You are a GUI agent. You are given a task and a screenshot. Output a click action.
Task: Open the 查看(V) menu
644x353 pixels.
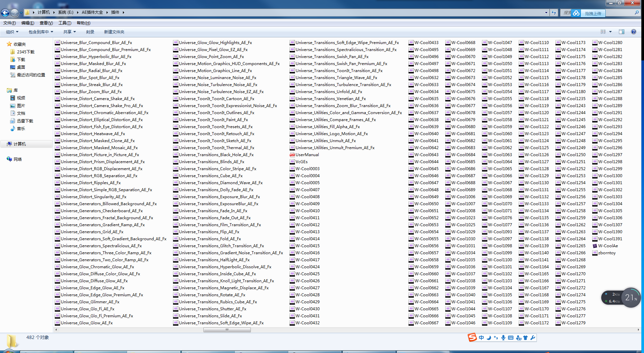pyautogui.click(x=46, y=23)
